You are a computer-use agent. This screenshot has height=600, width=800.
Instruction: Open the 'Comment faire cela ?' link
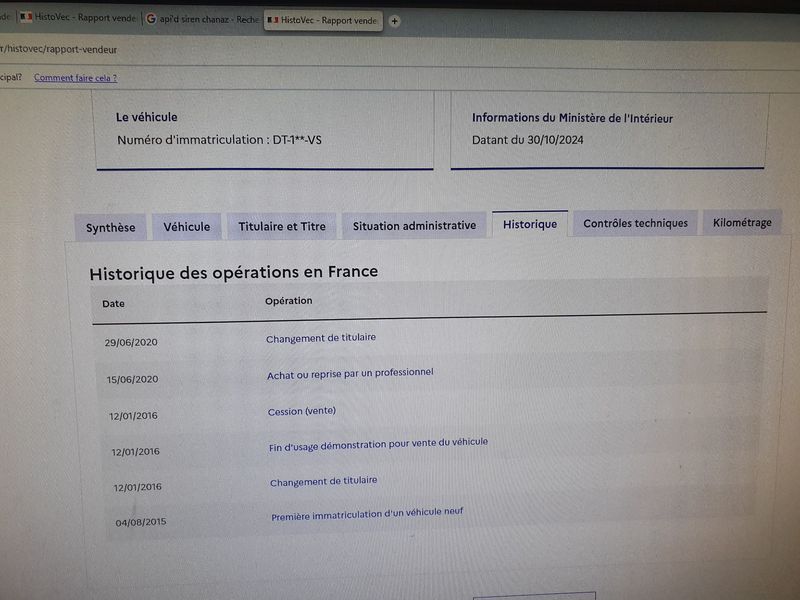[76, 78]
